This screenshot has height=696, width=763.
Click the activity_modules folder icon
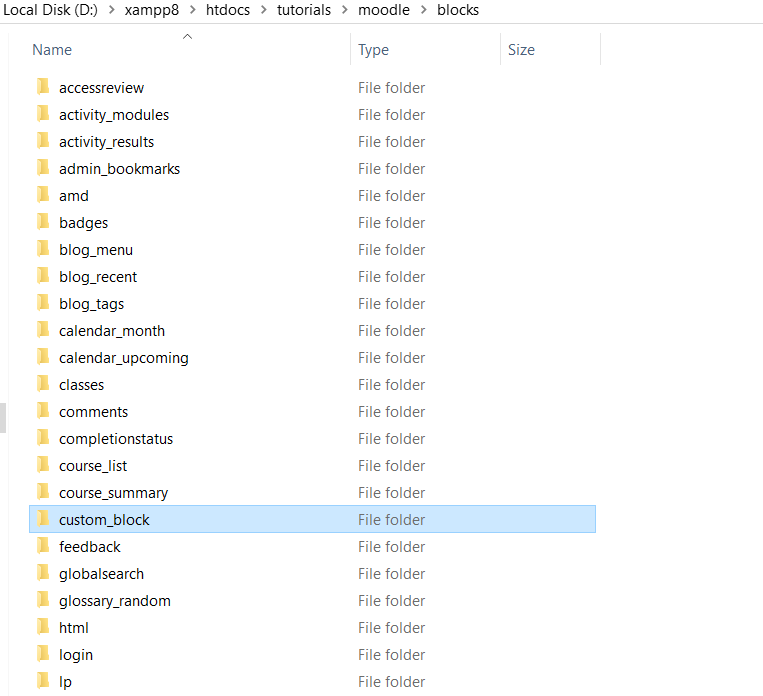click(43, 113)
